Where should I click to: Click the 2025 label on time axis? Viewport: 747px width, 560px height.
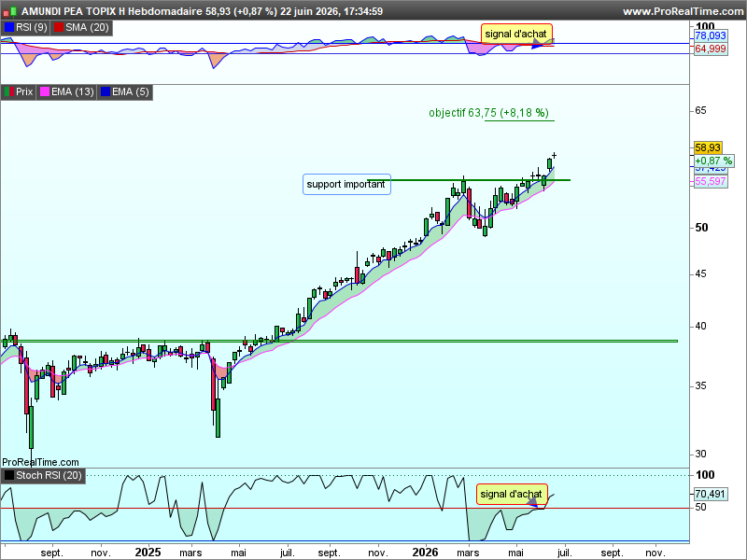point(148,553)
